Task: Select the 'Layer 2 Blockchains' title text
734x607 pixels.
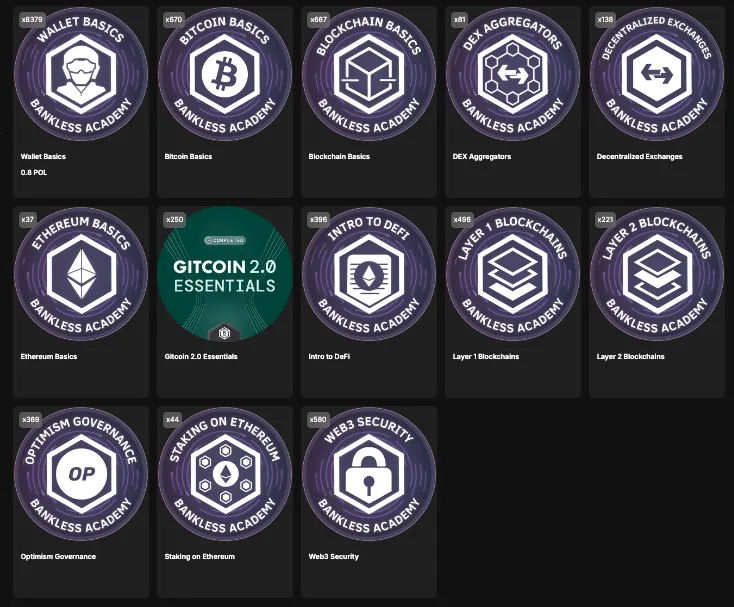Action: point(631,356)
